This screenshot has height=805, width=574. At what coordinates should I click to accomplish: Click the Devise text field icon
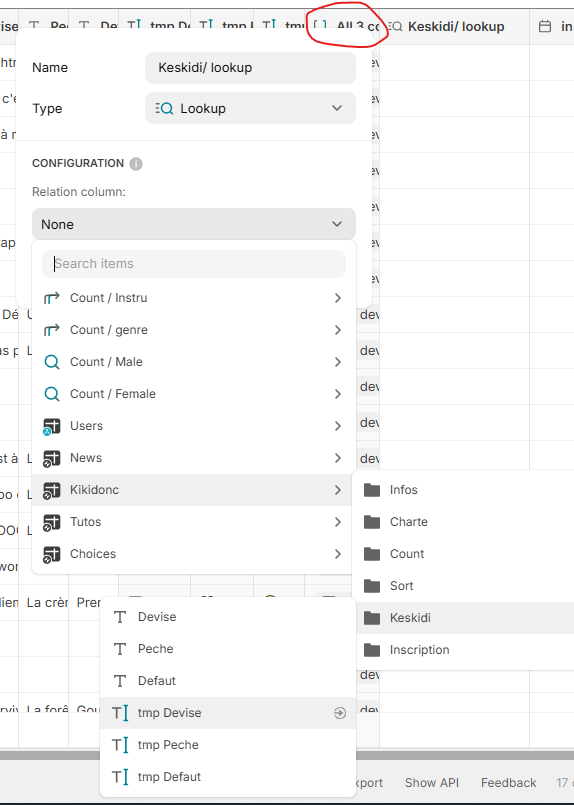click(x=120, y=617)
